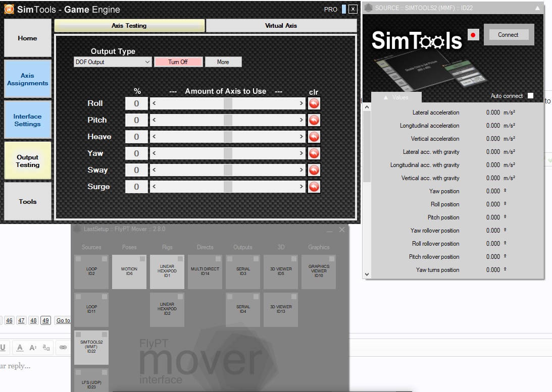Image resolution: width=552 pixels, height=392 pixels.
Task: Click the underline formatting icon in reply editor
Action: coord(3,347)
